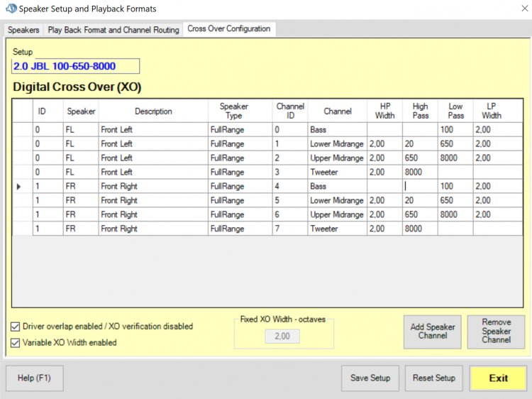Select Low Pass cell showing 8000 for channel 2
The width and height of the screenshot is (532, 399).
pyautogui.click(x=455, y=158)
